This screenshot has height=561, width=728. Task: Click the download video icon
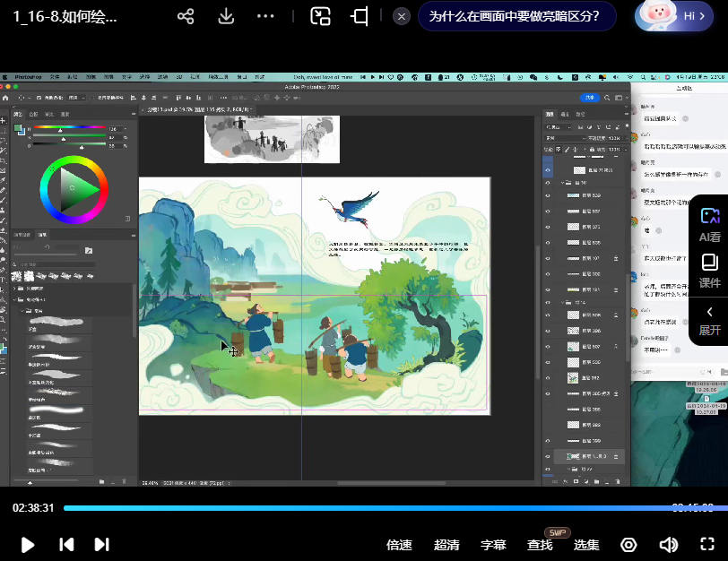(x=227, y=16)
